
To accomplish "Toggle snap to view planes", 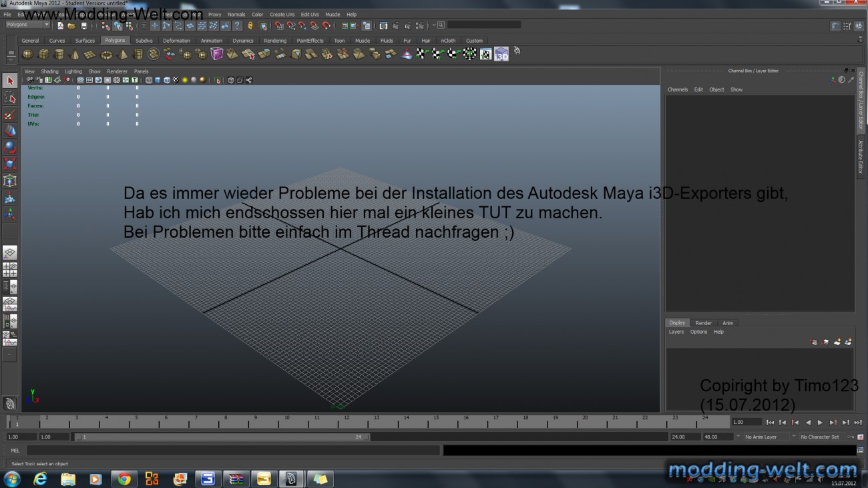I will point(314,26).
